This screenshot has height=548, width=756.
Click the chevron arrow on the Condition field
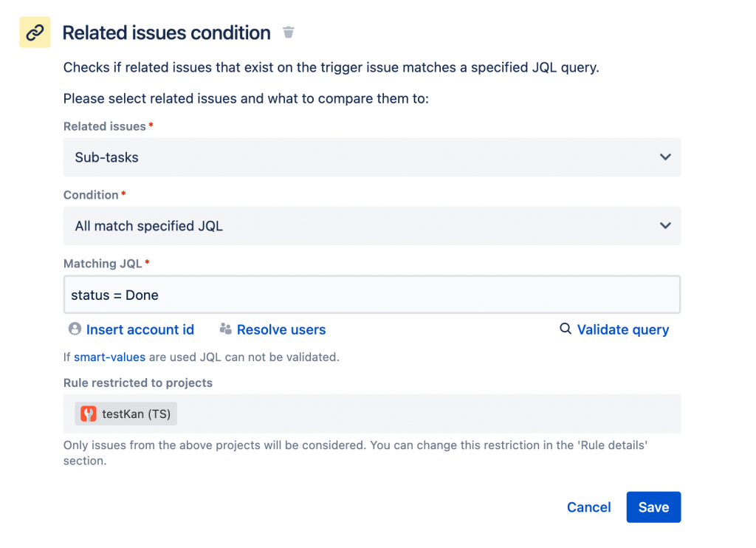click(665, 226)
